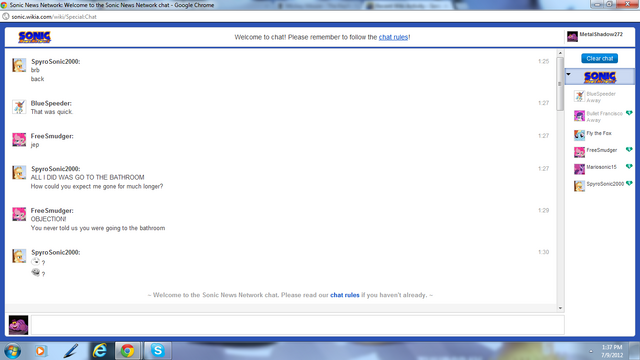Click the 'That was quick.' message text
This screenshot has width=640, height=360.
[x=52, y=112]
